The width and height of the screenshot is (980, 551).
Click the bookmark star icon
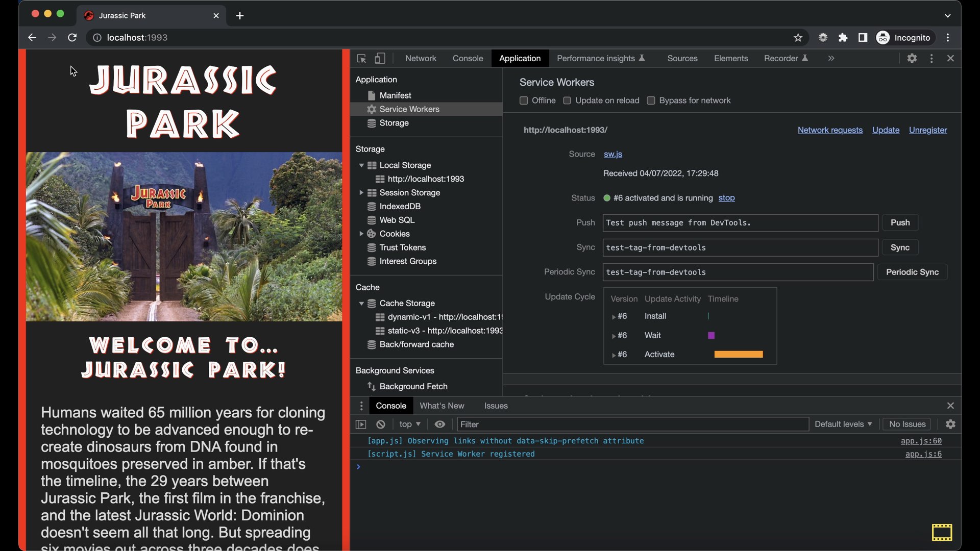tap(798, 38)
